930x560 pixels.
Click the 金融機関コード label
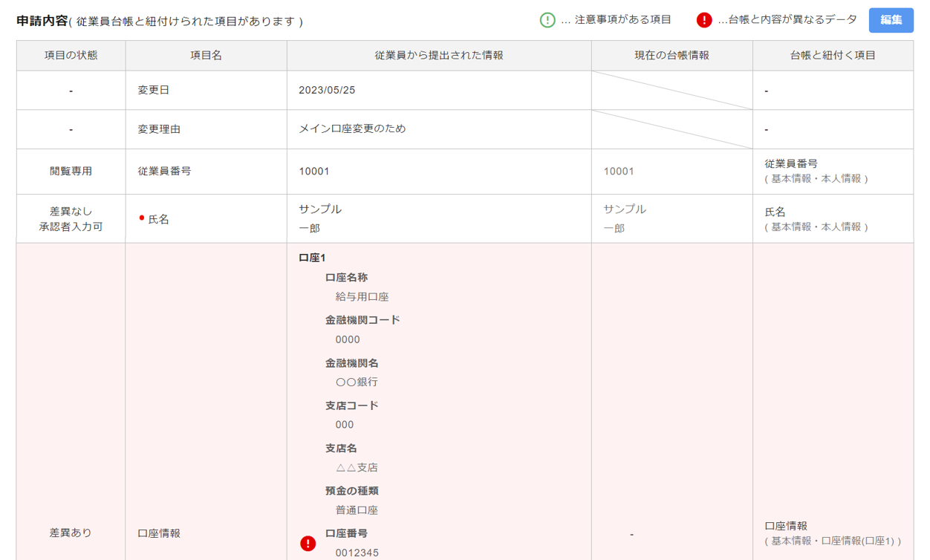[362, 320]
